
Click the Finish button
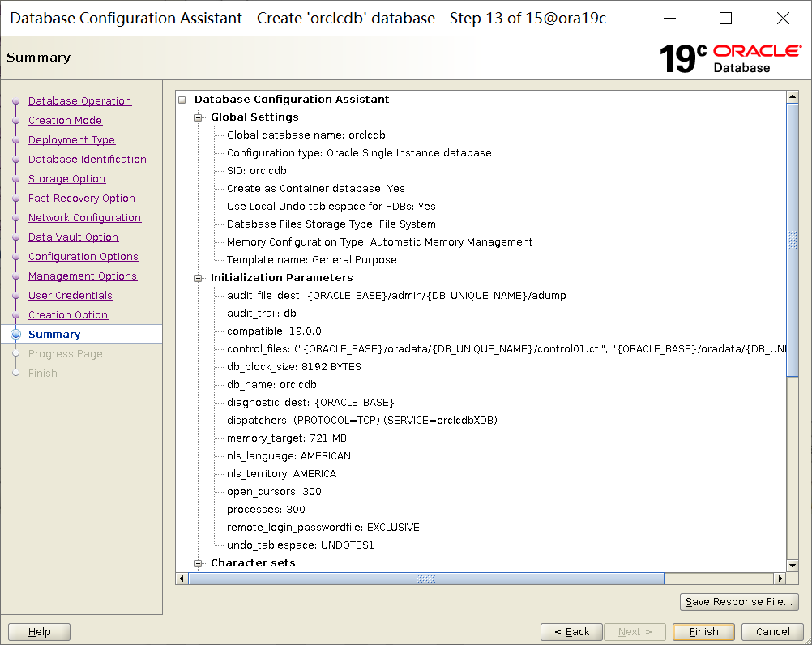click(703, 632)
